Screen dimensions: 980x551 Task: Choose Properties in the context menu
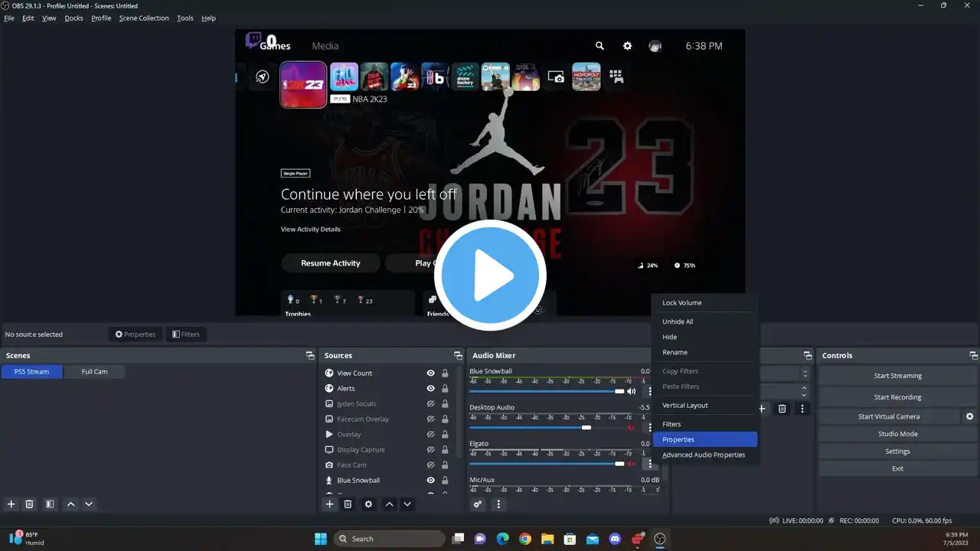(705, 439)
